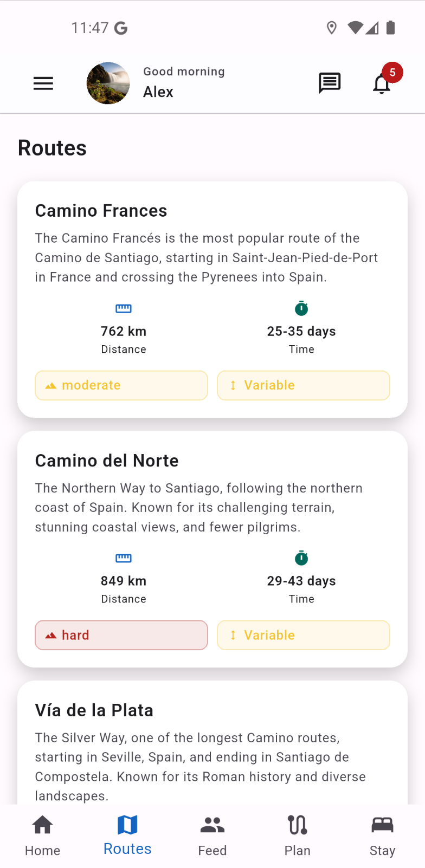
Task: Select the hard difficulty chip
Action: click(121, 635)
